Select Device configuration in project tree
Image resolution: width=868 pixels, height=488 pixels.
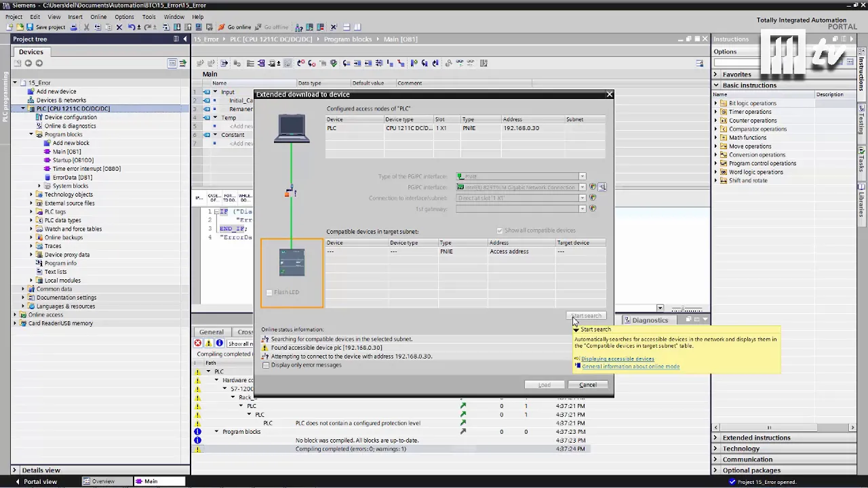tap(71, 117)
